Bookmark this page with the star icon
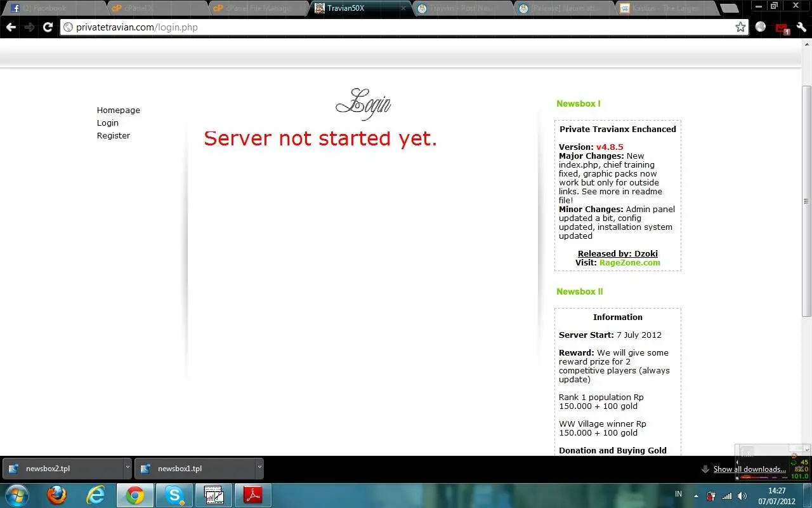This screenshot has width=812, height=508. pyautogui.click(x=740, y=27)
